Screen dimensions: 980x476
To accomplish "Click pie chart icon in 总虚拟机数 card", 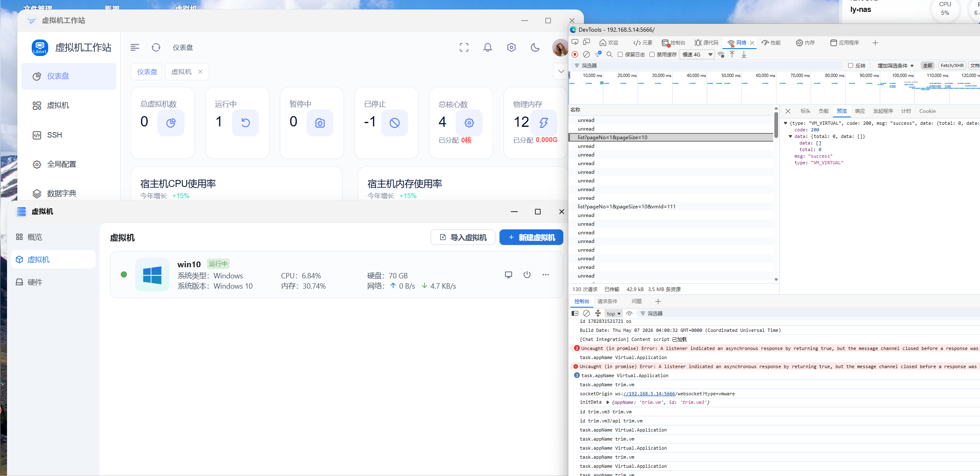I will [x=171, y=123].
